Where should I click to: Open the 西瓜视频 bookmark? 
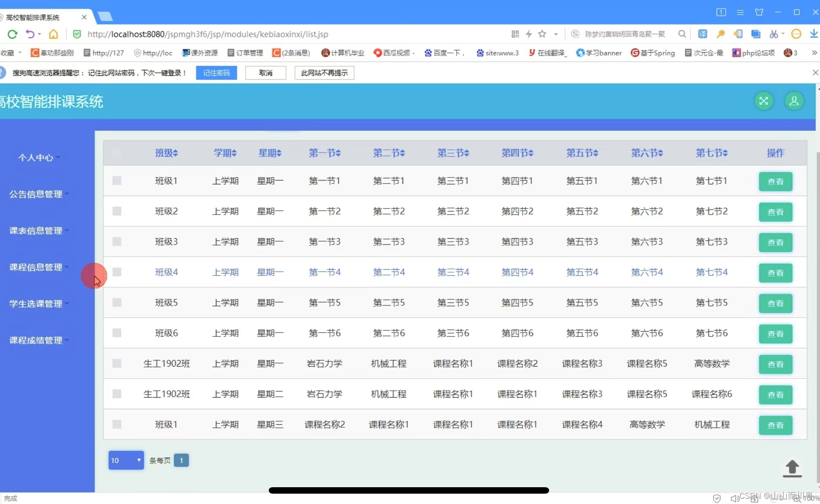pos(394,53)
